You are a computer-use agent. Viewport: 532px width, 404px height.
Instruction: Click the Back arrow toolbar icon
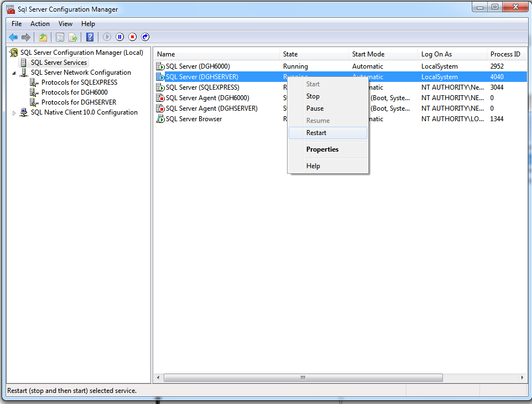(13, 37)
